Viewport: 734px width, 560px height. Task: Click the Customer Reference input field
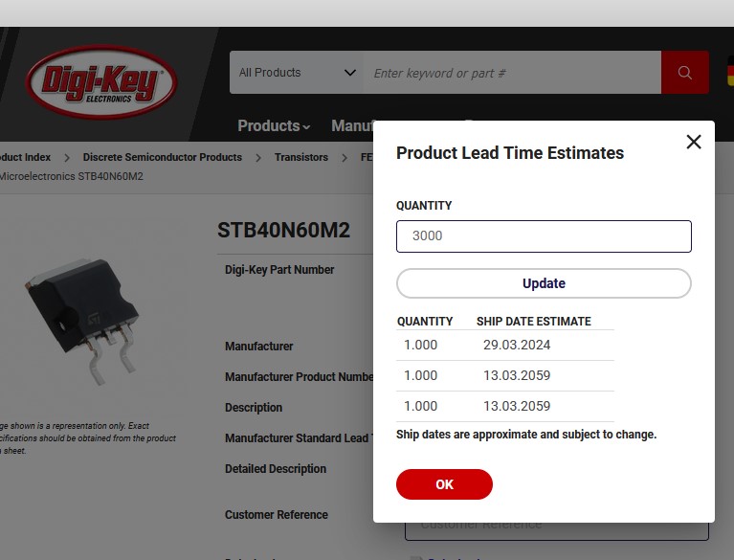(x=557, y=531)
